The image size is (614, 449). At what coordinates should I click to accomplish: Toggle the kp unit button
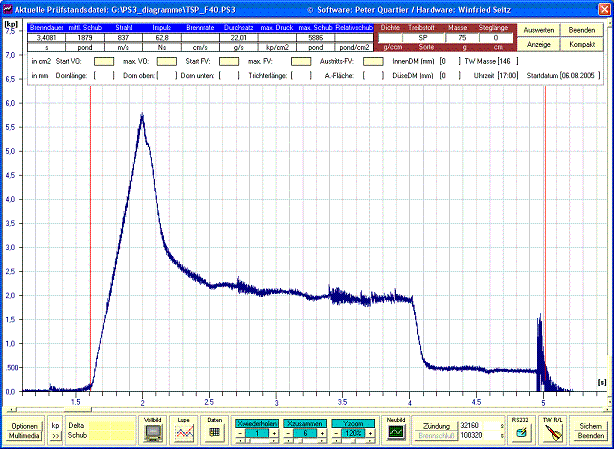[x=56, y=426]
